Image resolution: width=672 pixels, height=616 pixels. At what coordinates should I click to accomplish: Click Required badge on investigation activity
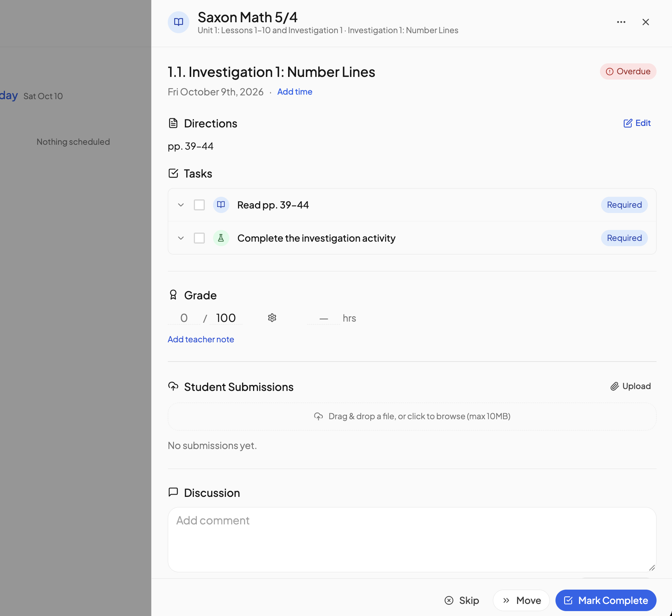pyautogui.click(x=624, y=238)
